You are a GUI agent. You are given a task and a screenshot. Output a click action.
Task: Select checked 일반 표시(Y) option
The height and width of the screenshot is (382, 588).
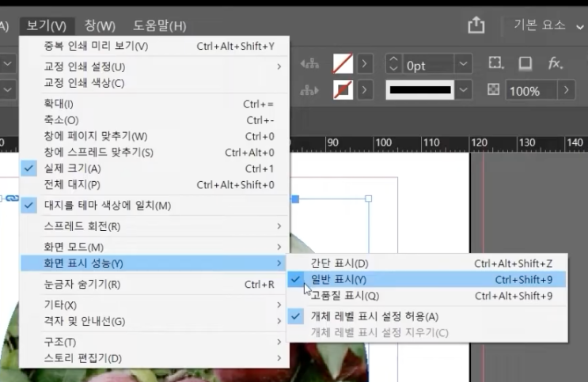coord(427,279)
